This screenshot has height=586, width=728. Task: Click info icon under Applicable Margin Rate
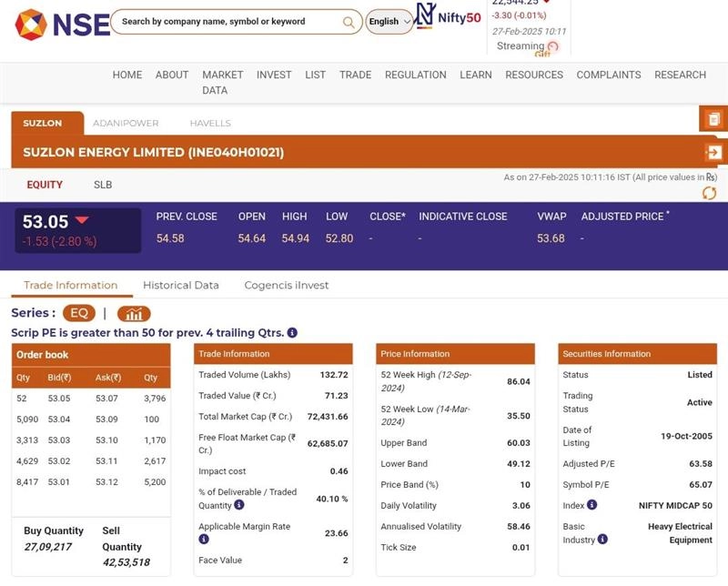click(204, 540)
